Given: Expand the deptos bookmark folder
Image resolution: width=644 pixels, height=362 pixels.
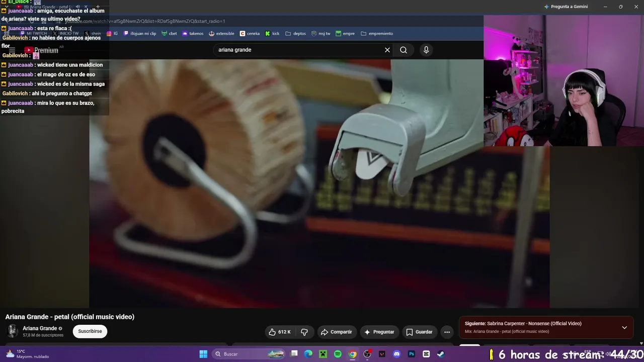Looking at the screenshot, I should point(295,34).
